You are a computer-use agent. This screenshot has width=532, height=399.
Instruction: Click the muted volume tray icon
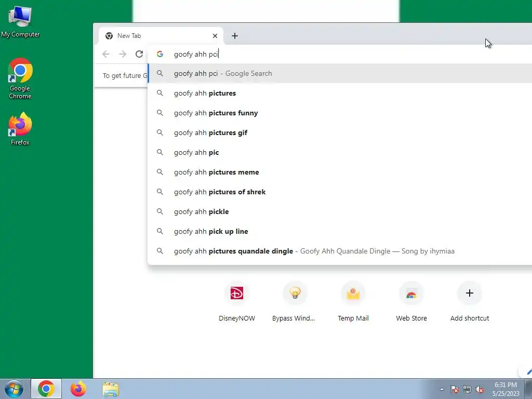[x=480, y=389]
